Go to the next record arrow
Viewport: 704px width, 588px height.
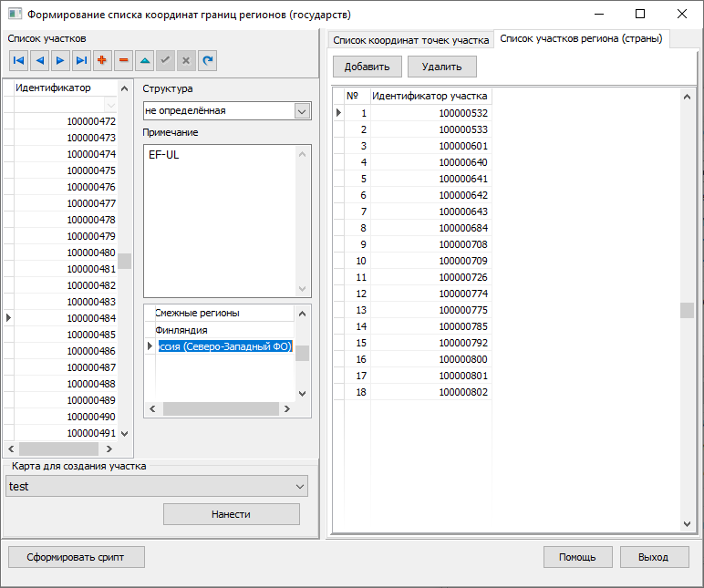[x=60, y=60]
